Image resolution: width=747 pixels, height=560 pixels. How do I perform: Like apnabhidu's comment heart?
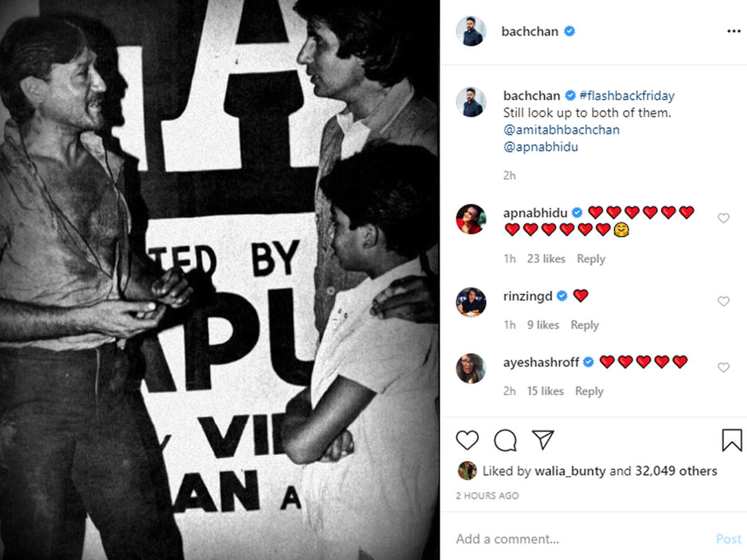tap(723, 218)
